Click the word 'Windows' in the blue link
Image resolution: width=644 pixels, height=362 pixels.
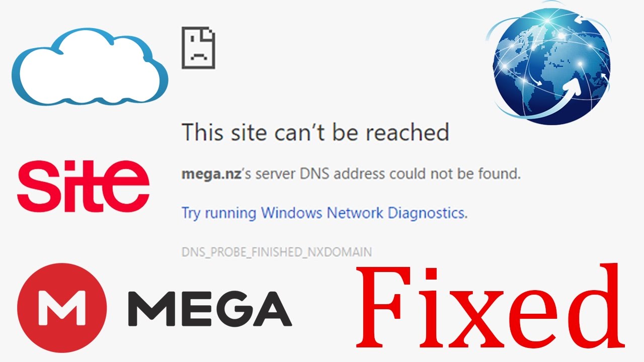pyautogui.click(x=292, y=213)
